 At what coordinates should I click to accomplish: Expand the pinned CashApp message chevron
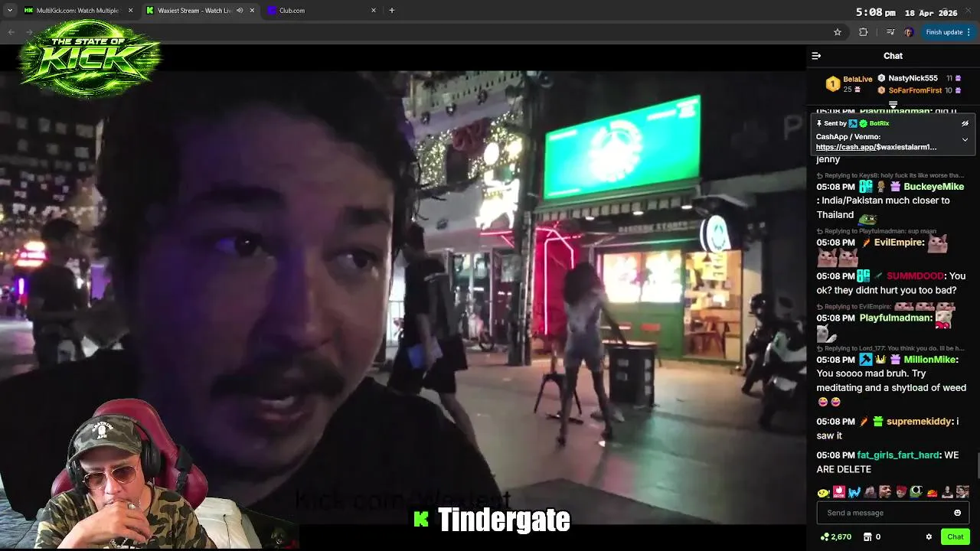[965, 140]
